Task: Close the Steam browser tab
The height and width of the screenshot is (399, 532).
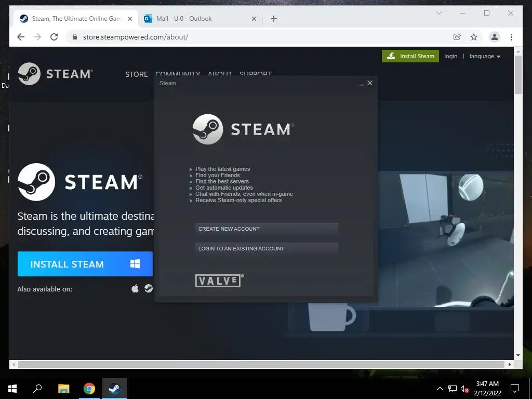Action: [129, 19]
